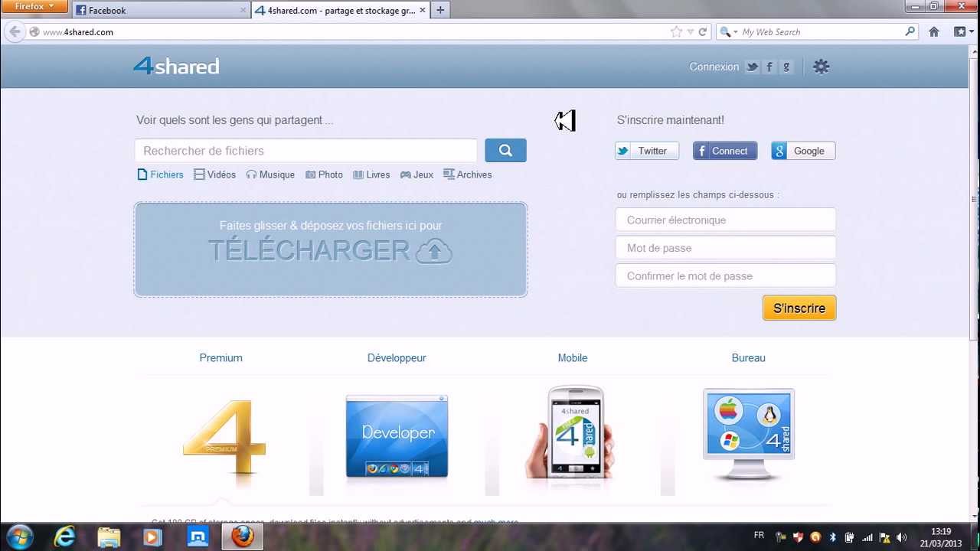
Task: Filter search by Photo
Action: [x=324, y=174]
